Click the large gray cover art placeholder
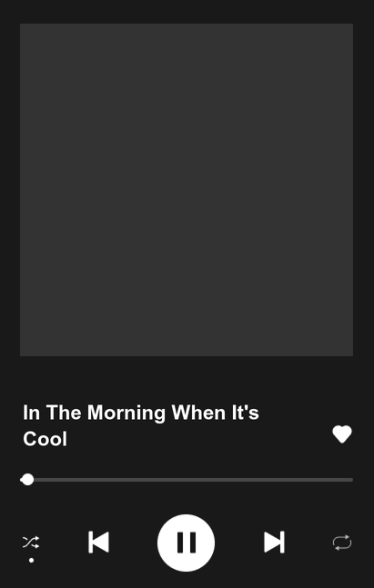Screen dimensions: 374x588 (x=187, y=190)
